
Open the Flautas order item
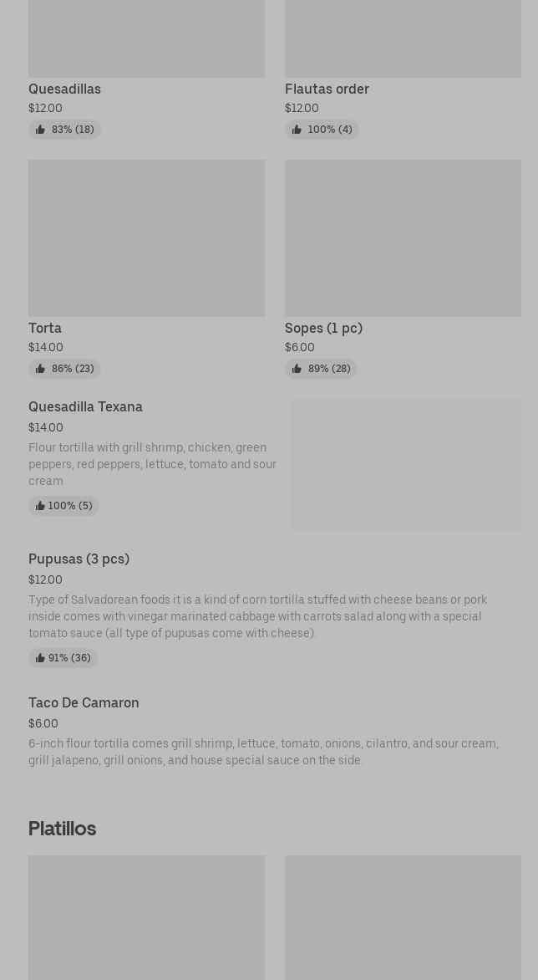[327, 89]
